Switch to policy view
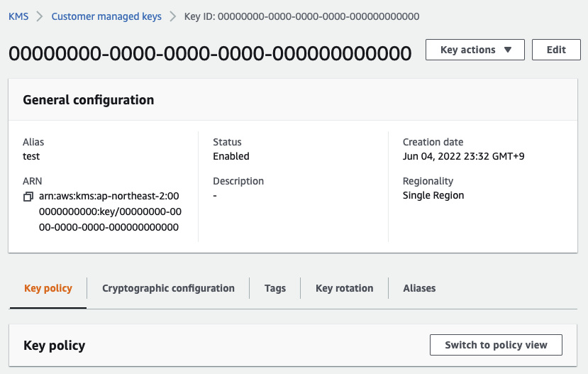 point(496,345)
